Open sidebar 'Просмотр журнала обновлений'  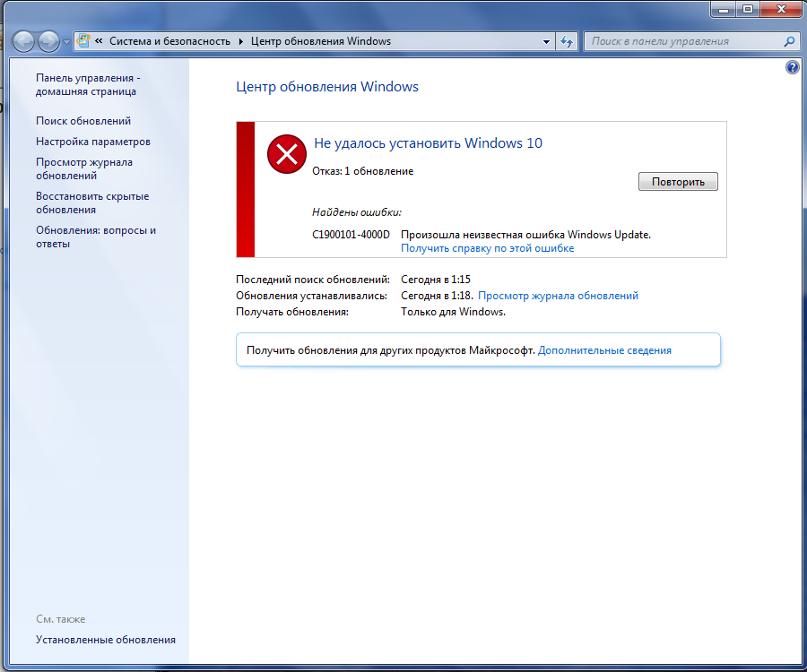[84, 168]
